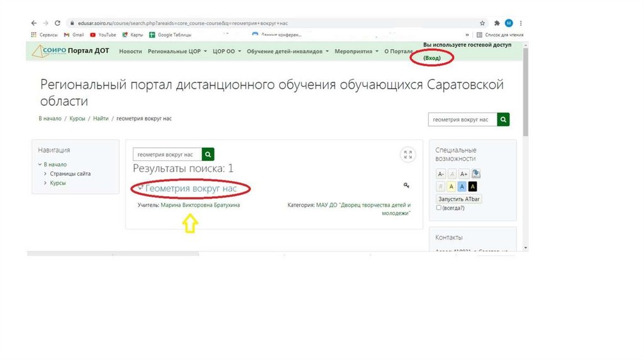Image resolution: width=644 pixels, height=361 pixels.
Task: Open the Новости menu item
Action: (130, 52)
